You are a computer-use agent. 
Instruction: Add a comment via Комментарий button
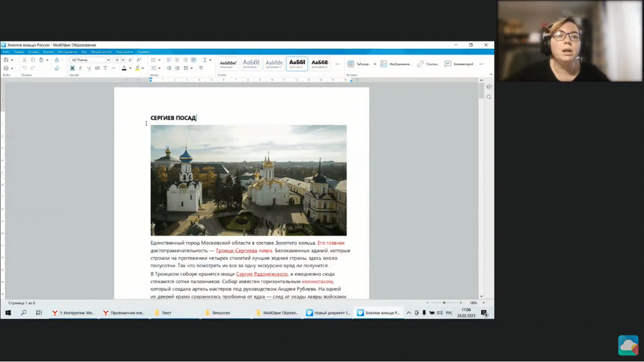(x=459, y=64)
